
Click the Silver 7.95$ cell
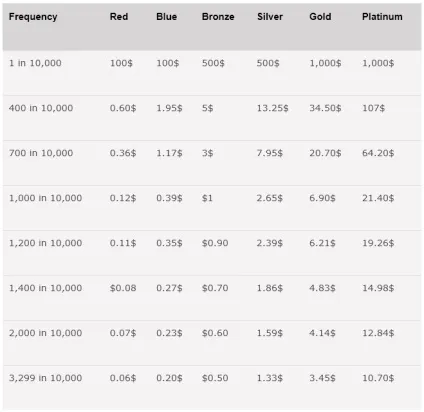(x=270, y=153)
